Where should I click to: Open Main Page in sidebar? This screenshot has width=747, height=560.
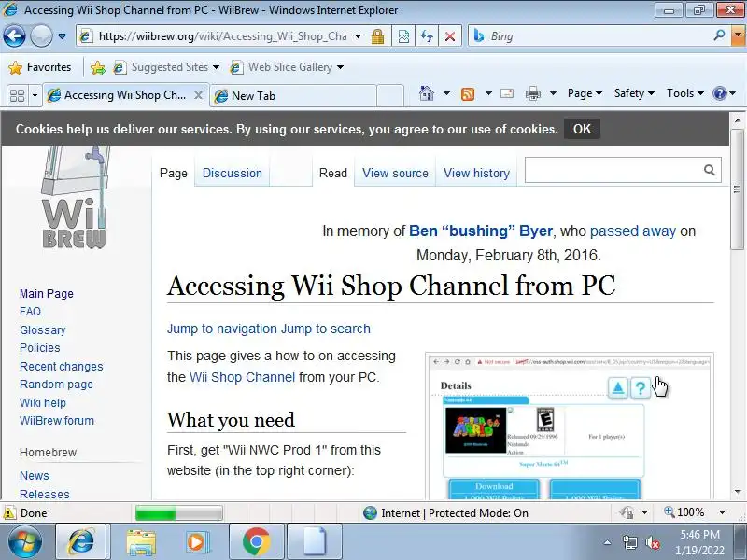click(47, 294)
